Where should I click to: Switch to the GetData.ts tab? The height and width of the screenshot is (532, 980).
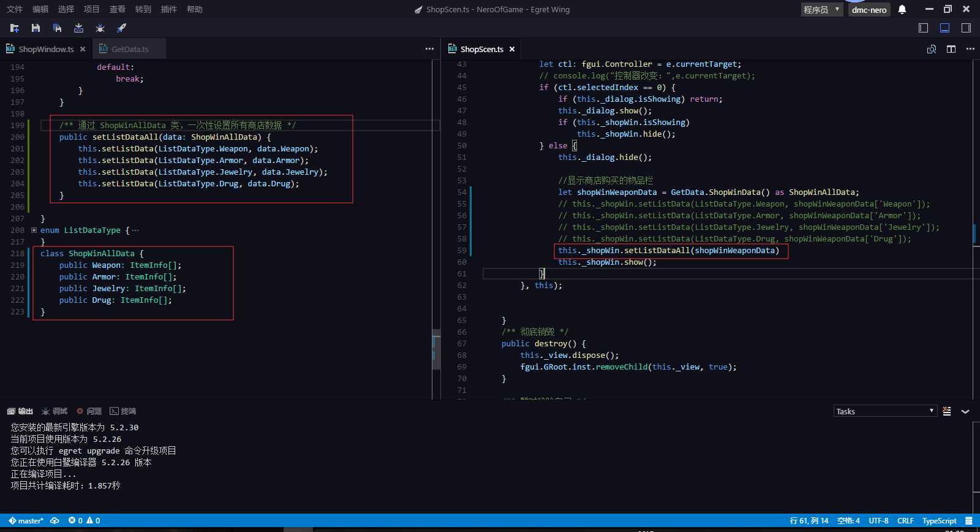(130, 49)
